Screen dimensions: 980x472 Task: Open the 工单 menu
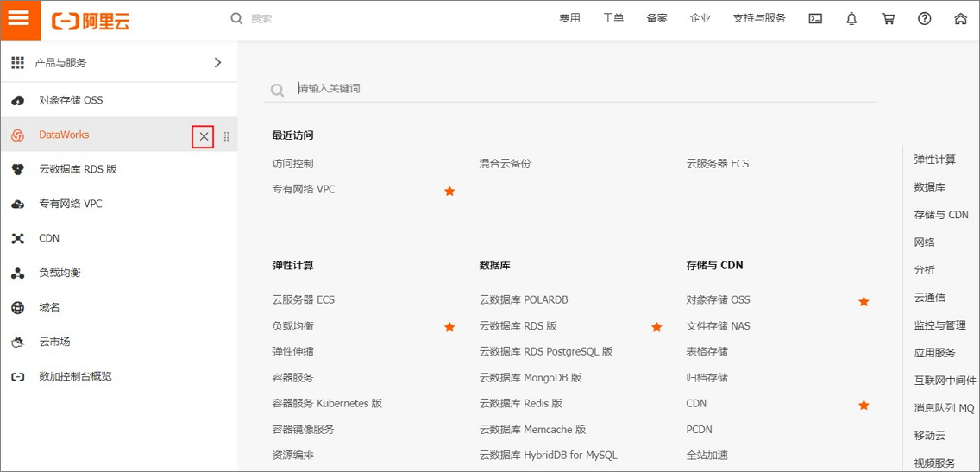pos(613,18)
